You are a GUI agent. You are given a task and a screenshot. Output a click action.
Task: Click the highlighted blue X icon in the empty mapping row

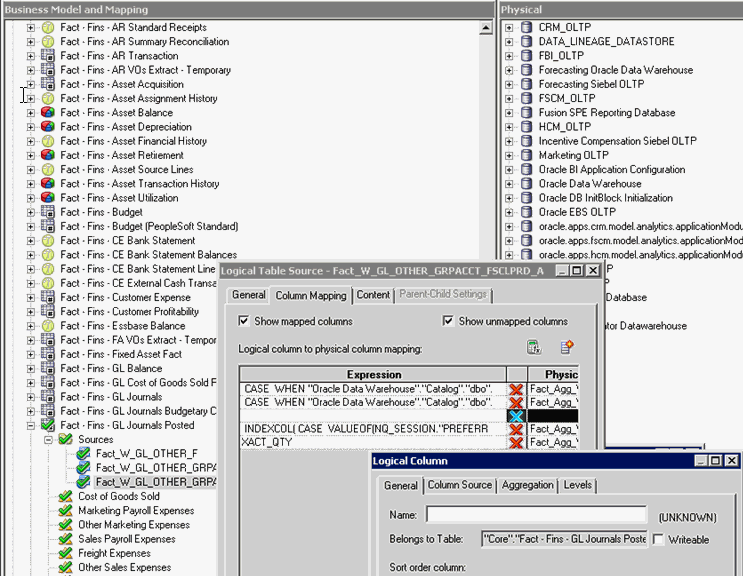(516, 416)
